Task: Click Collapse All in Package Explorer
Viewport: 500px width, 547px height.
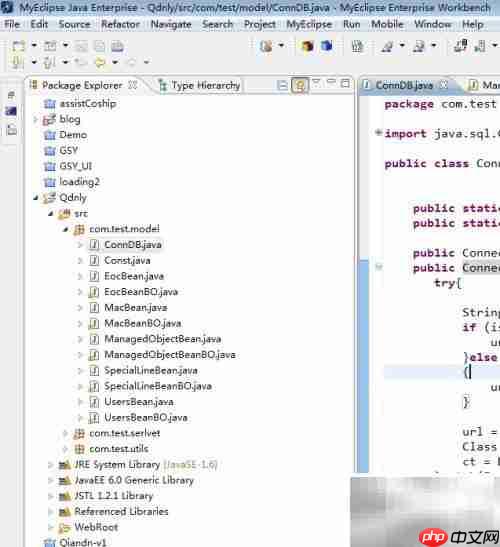Action: pyautogui.click(x=282, y=85)
